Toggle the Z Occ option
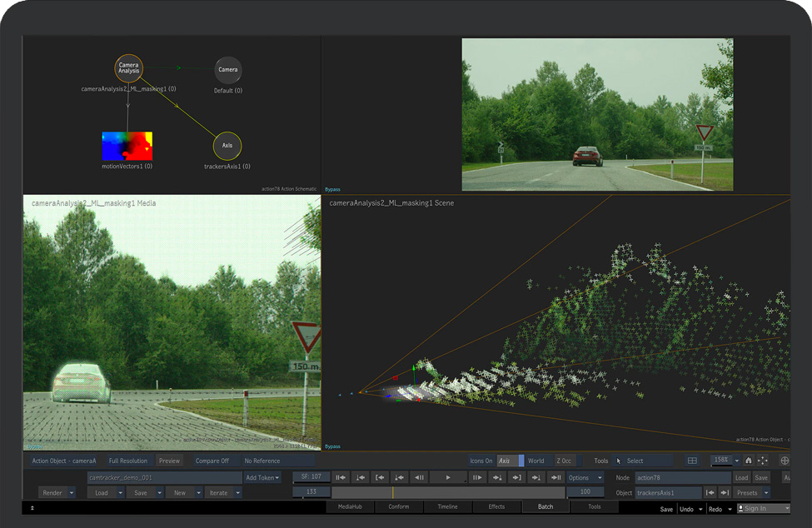This screenshot has height=528, width=812. pos(564,461)
